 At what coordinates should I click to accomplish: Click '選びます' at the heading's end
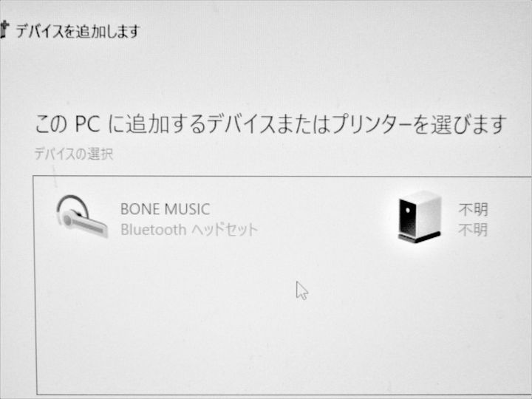(x=468, y=124)
